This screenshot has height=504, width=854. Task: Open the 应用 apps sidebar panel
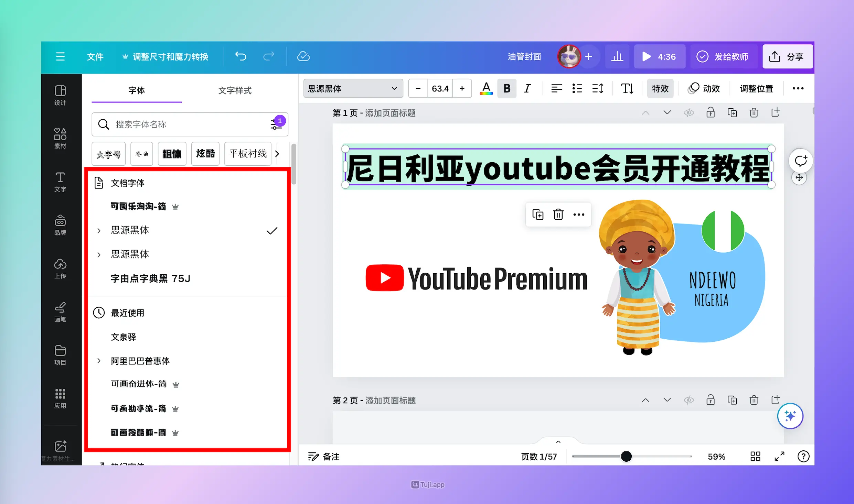tap(60, 398)
